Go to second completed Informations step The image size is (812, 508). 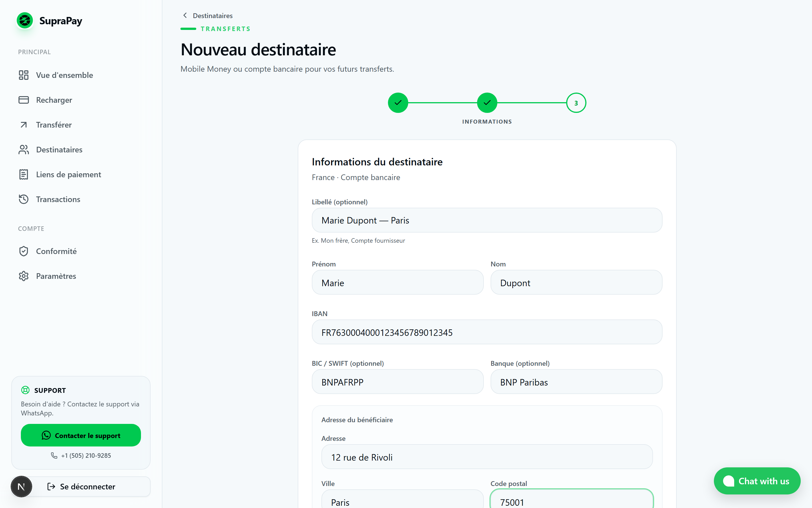(x=487, y=103)
